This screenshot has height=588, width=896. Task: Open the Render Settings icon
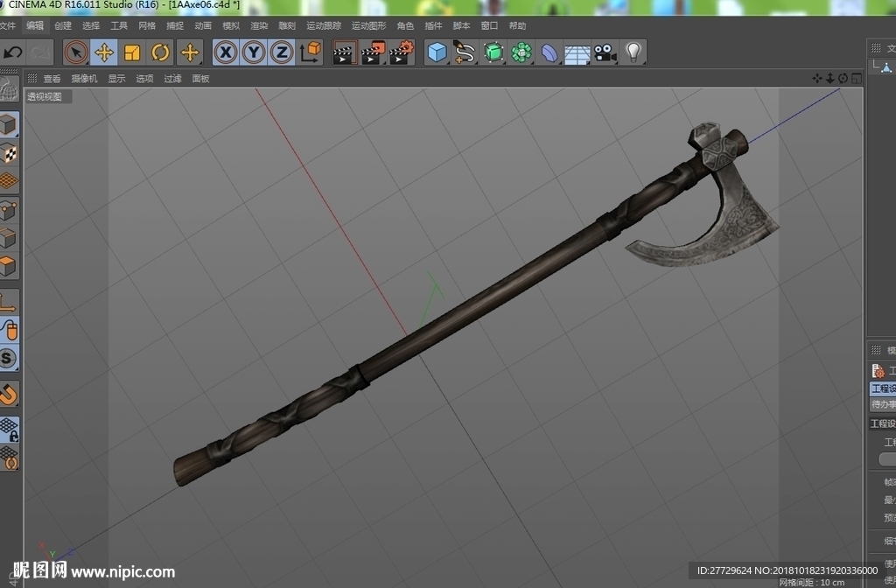[402, 52]
